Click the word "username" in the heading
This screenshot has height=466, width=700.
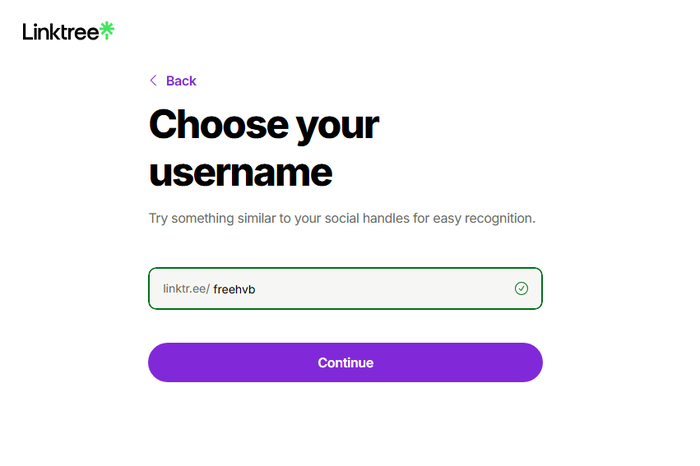(x=240, y=172)
